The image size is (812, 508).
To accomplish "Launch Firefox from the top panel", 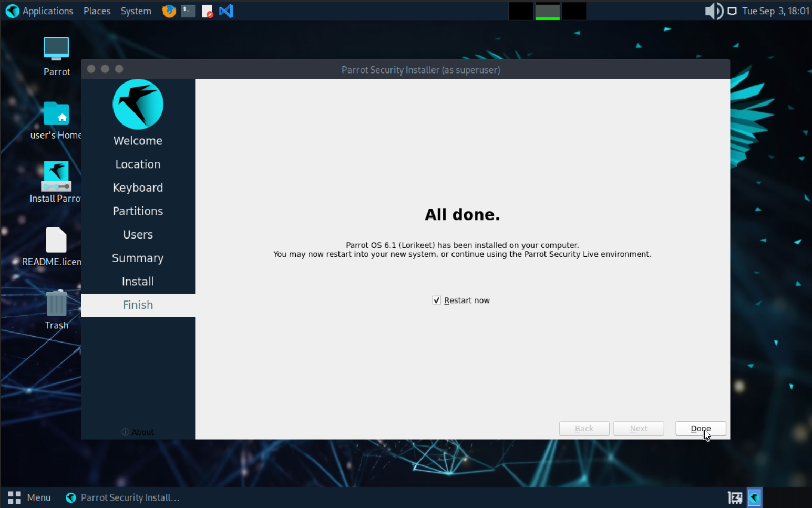I will click(x=169, y=11).
